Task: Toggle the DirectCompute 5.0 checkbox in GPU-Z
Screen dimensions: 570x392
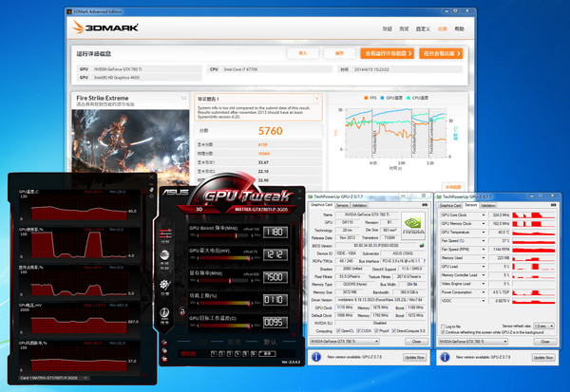Action: pos(394,331)
